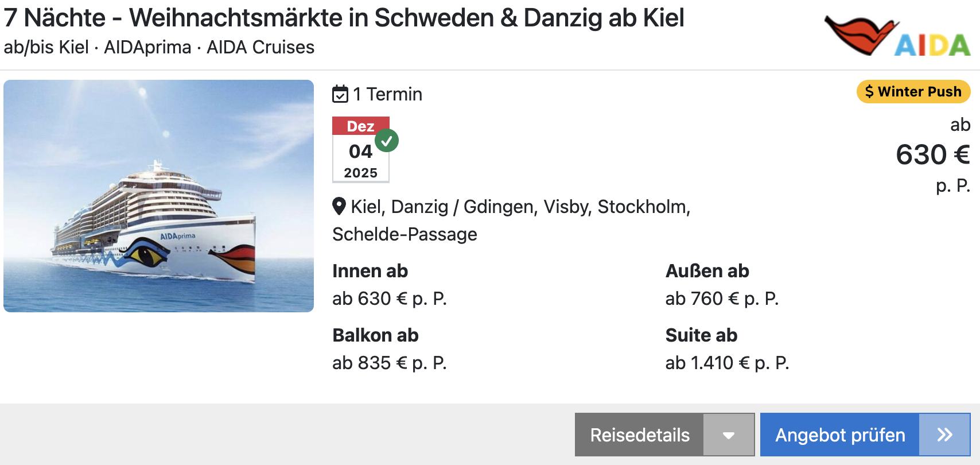Click the dollar icon in Winter Push badge
The width and height of the screenshot is (980, 465).
click(x=869, y=91)
